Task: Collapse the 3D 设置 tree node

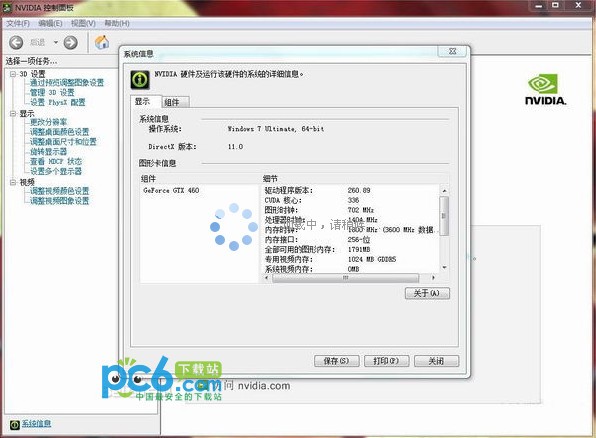Action: pos(13,74)
